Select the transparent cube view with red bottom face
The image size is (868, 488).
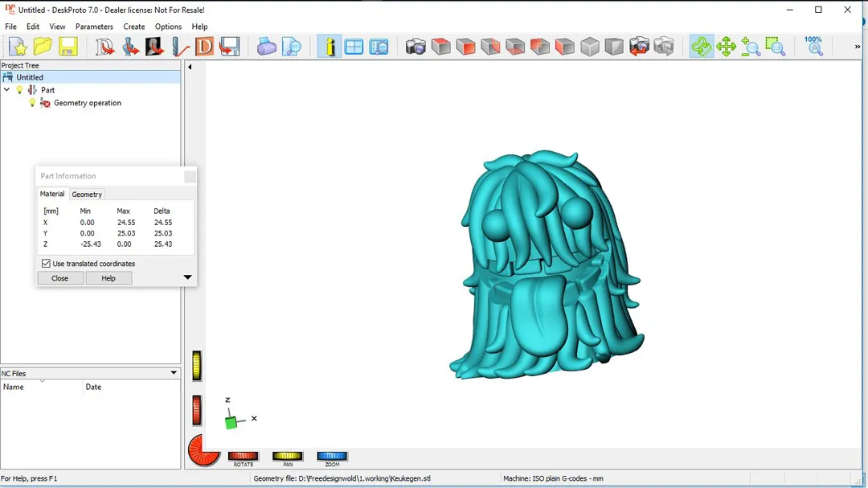click(515, 47)
